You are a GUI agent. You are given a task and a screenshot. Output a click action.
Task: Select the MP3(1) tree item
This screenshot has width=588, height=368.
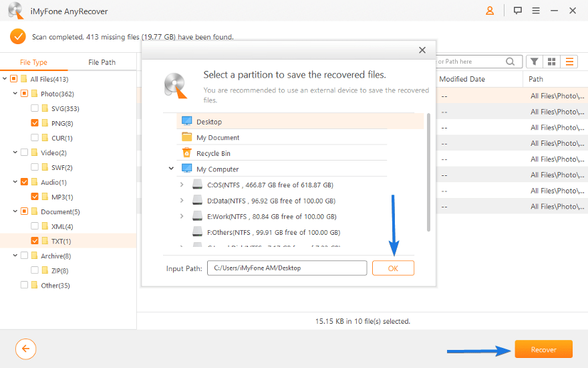[x=62, y=197]
